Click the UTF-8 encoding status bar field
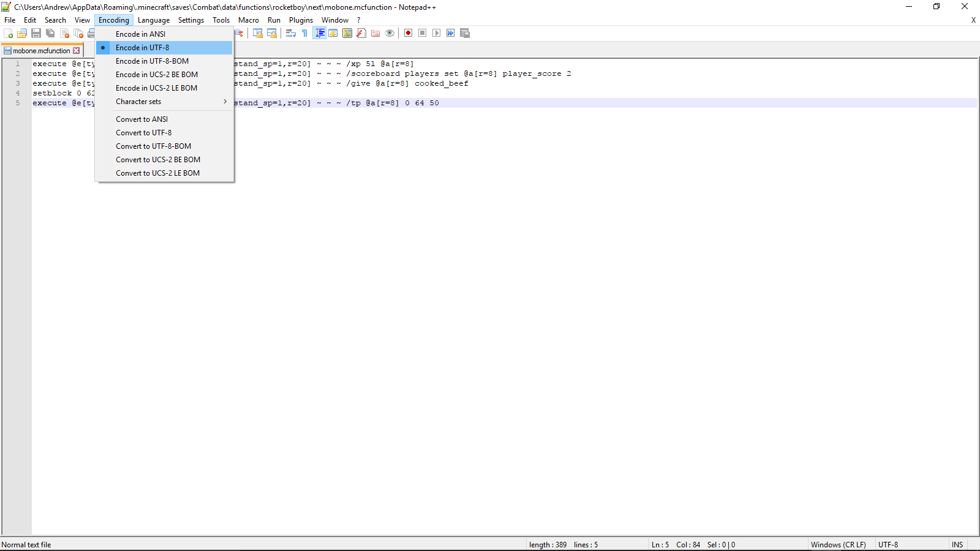 [x=911, y=545]
